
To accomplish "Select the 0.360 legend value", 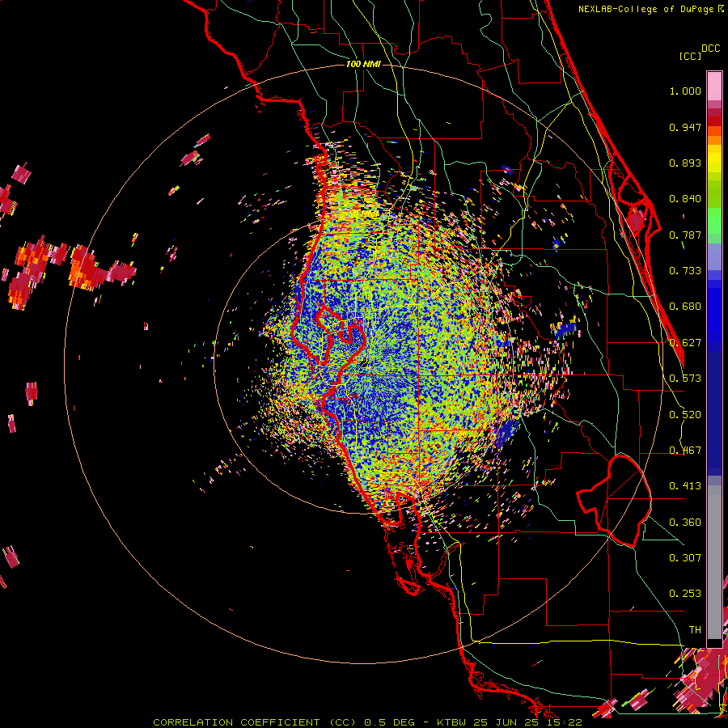I will (x=685, y=523).
